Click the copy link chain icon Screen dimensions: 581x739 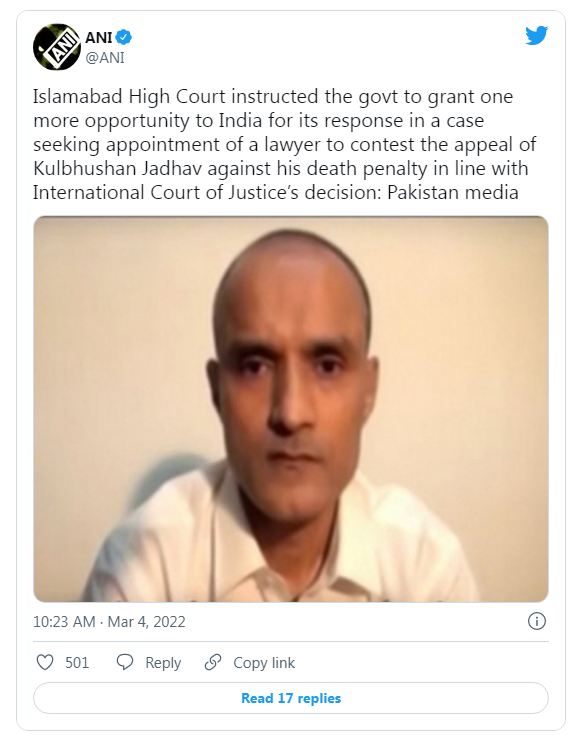tap(213, 662)
